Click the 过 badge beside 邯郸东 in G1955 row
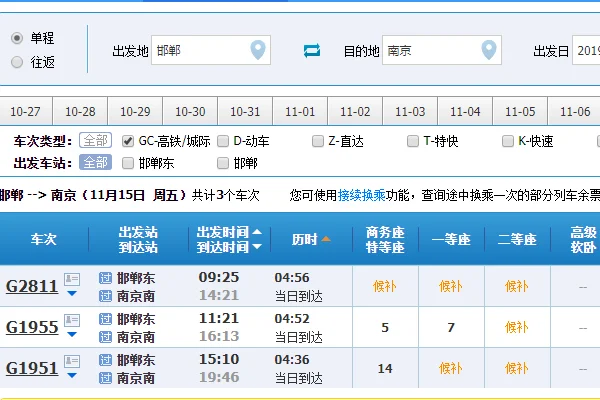The width and height of the screenshot is (600, 400). point(105,319)
